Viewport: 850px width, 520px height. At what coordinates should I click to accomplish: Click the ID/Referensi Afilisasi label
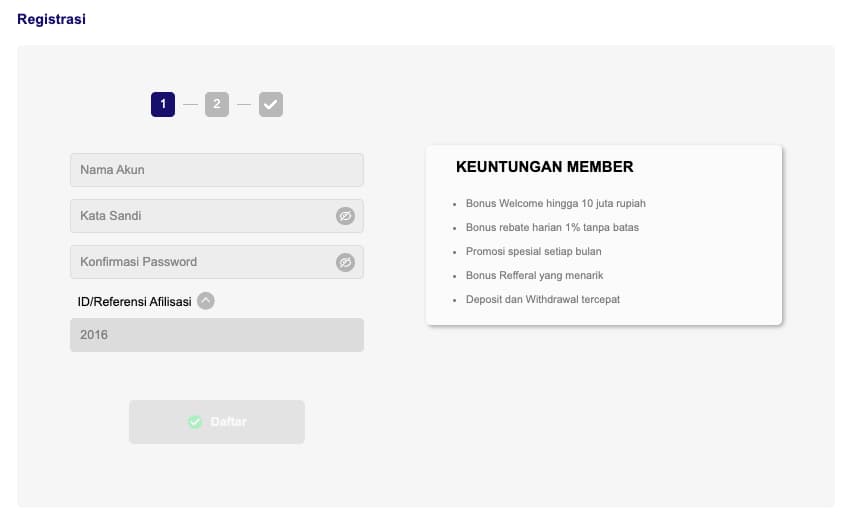[134, 301]
